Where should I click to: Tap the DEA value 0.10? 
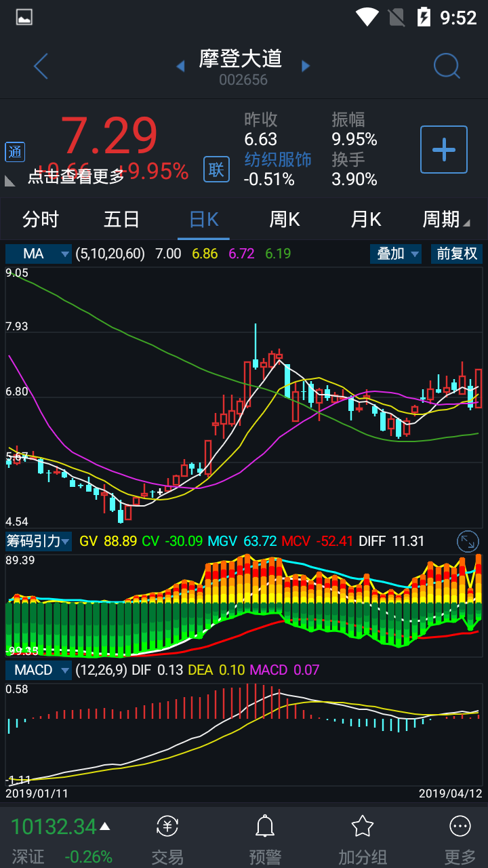pos(232,670)
